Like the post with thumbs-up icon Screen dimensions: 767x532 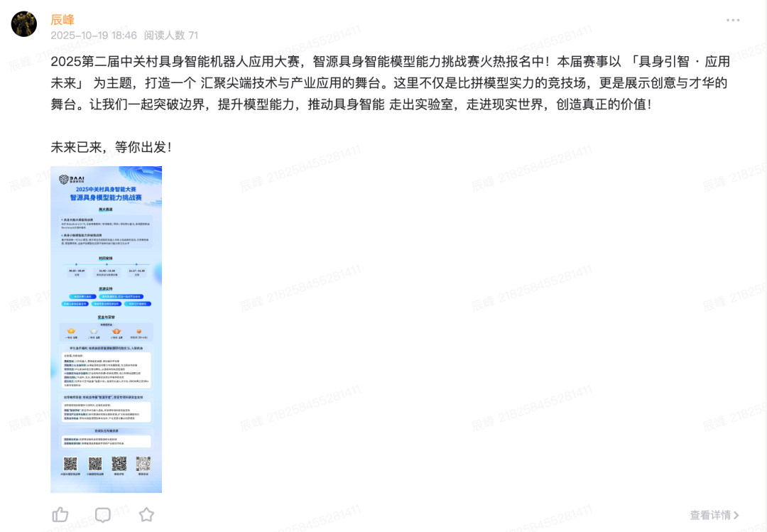(60, 514)
